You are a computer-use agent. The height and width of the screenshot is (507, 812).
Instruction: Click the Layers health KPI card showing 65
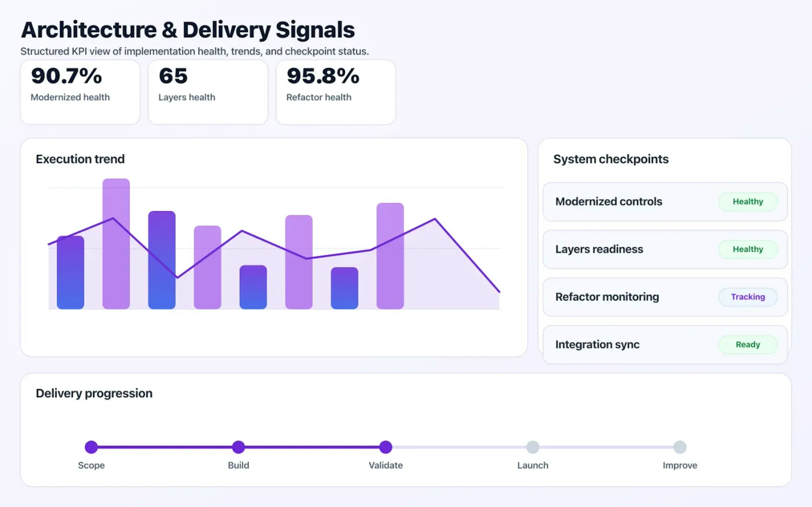tap(208, 91)
